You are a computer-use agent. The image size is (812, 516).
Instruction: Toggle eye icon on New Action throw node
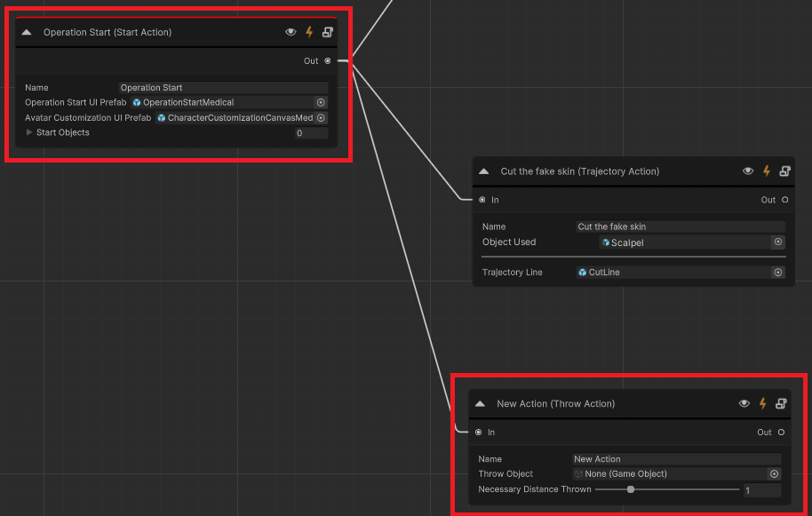[x=744, y=404]
